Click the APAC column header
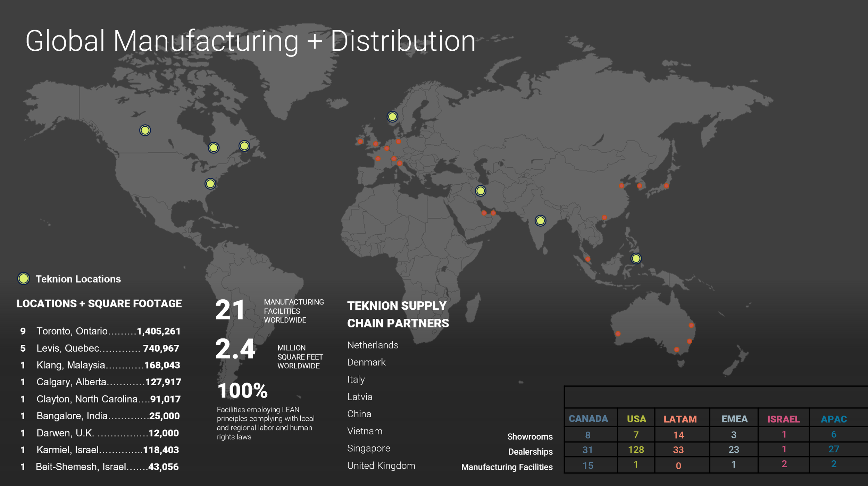The image size is (868, 486). click(x=834, y=419)
